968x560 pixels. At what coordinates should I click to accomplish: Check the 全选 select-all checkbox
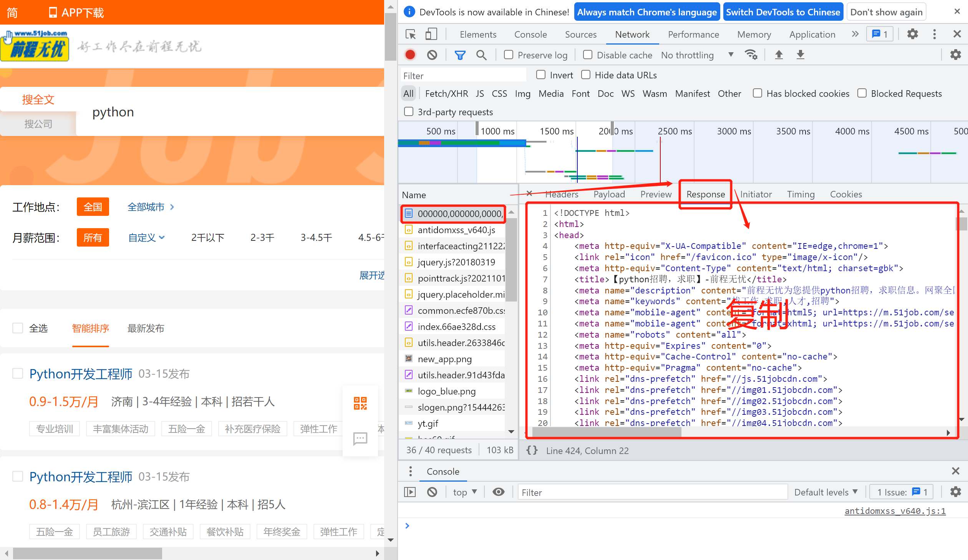pyautogui.click(x=18, y=328)
